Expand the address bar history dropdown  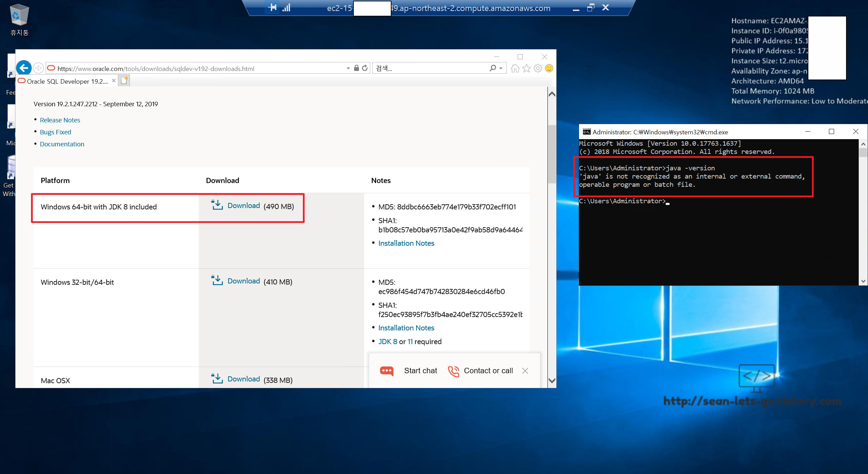click(348, 69)
